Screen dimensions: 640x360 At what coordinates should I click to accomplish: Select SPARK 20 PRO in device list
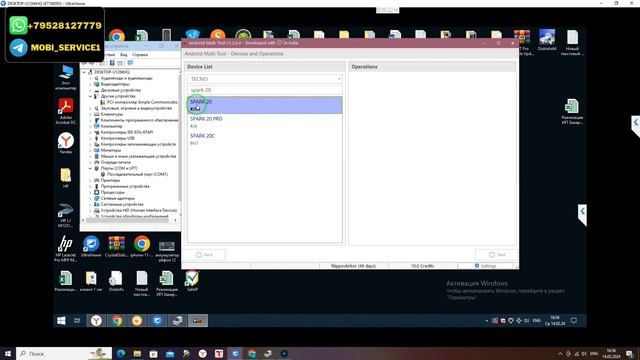264,122
